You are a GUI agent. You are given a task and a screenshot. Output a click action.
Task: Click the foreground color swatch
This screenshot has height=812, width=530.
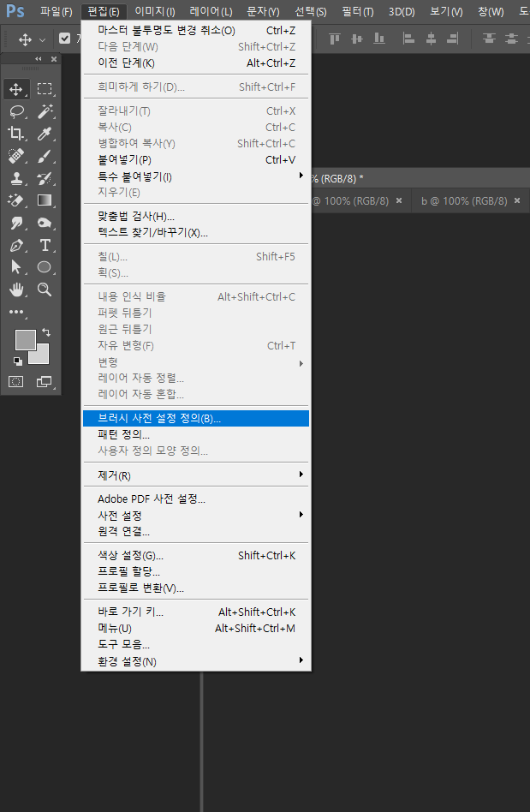coord(25,340)
